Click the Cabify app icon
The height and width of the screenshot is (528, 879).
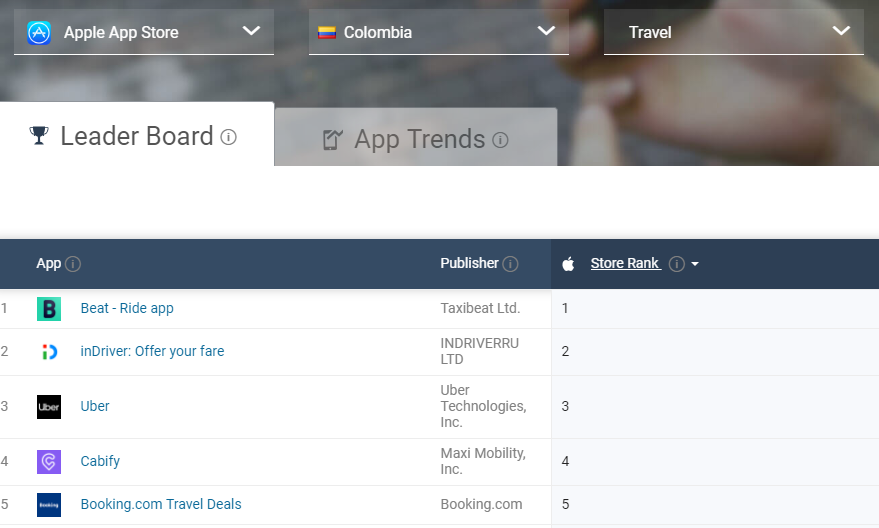pos(49,462)
